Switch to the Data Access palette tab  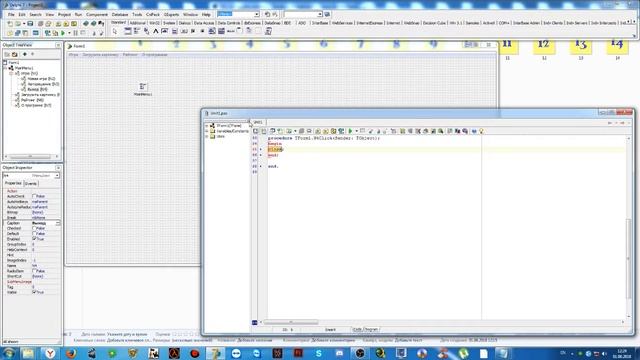click(204, 23)
